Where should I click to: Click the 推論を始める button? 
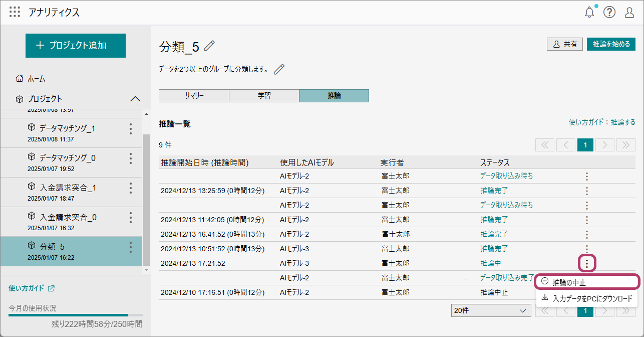click(611, 44)
